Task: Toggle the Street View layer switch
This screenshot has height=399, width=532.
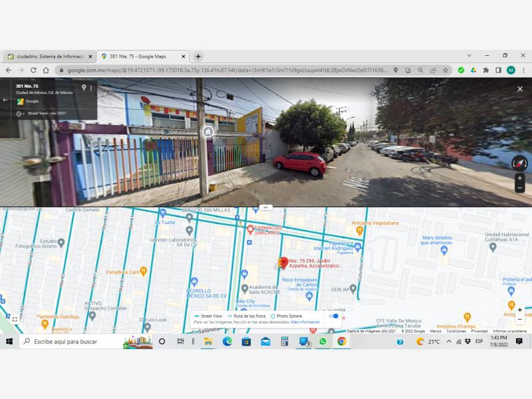Action: click(334, 316)
